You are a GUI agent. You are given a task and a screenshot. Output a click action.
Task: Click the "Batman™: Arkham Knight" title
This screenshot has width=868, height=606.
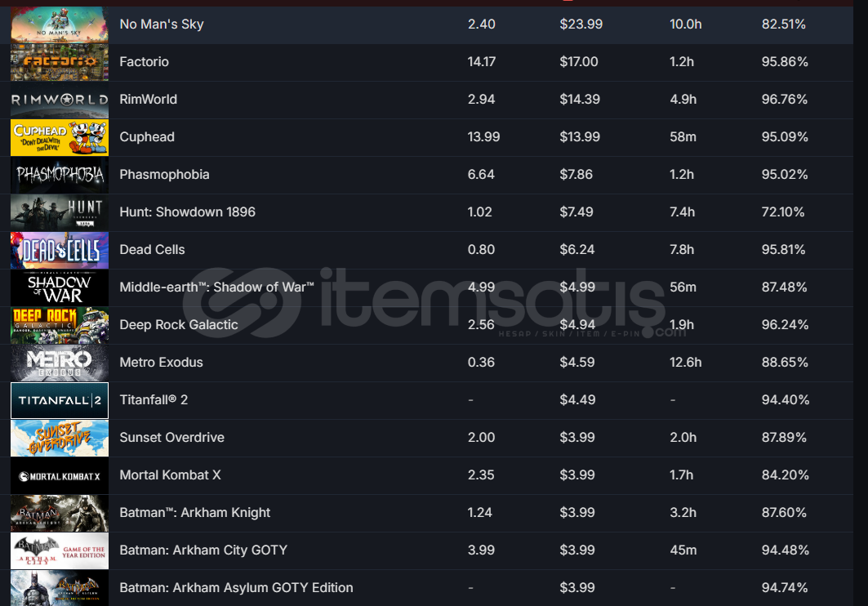195,513
